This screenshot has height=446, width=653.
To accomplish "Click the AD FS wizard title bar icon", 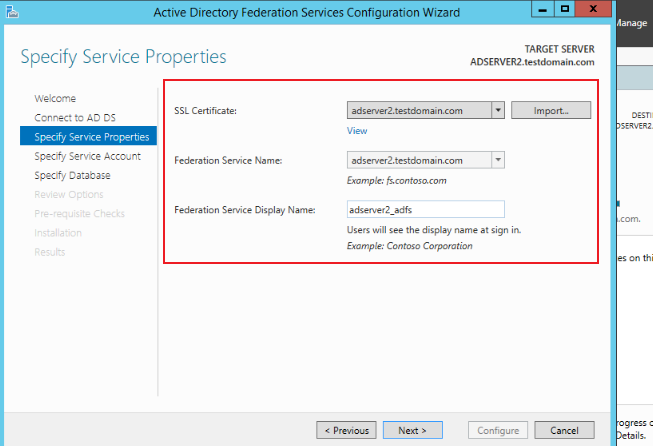I will [12, 12].
